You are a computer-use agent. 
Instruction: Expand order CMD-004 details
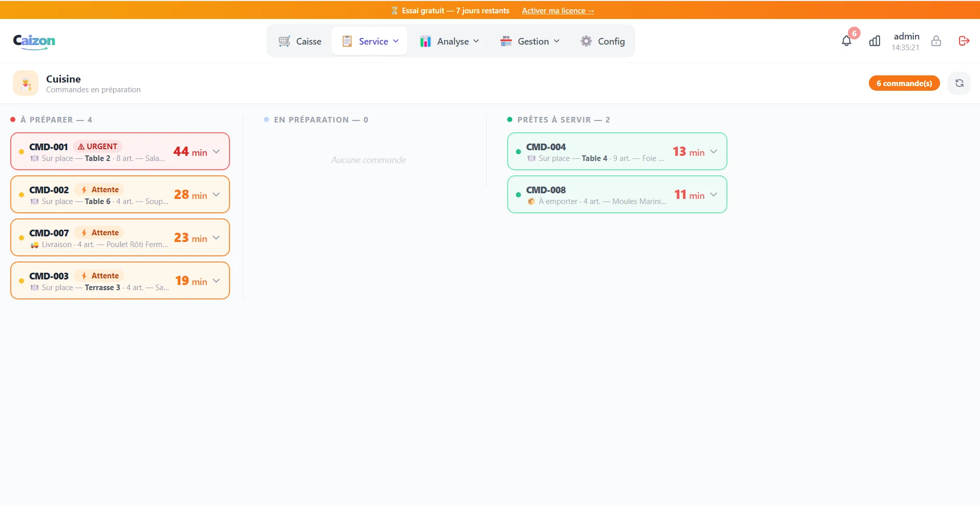pos(714,151)
